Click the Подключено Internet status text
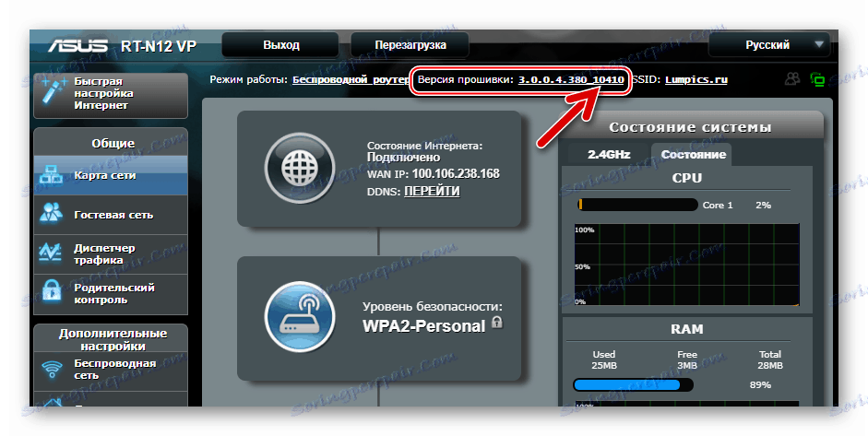Screen dimensions: 868x436 403,158
